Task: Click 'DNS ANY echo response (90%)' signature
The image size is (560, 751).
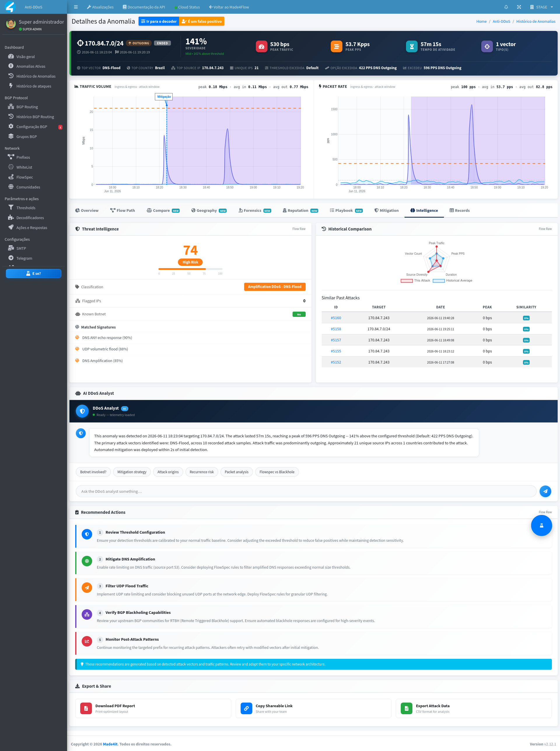Action: 107,338
